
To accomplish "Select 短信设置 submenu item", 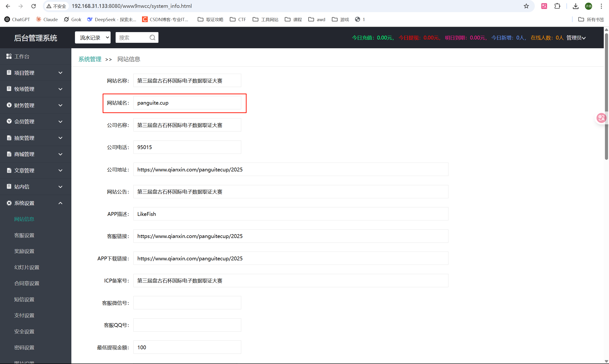I will tap(24, 300).
